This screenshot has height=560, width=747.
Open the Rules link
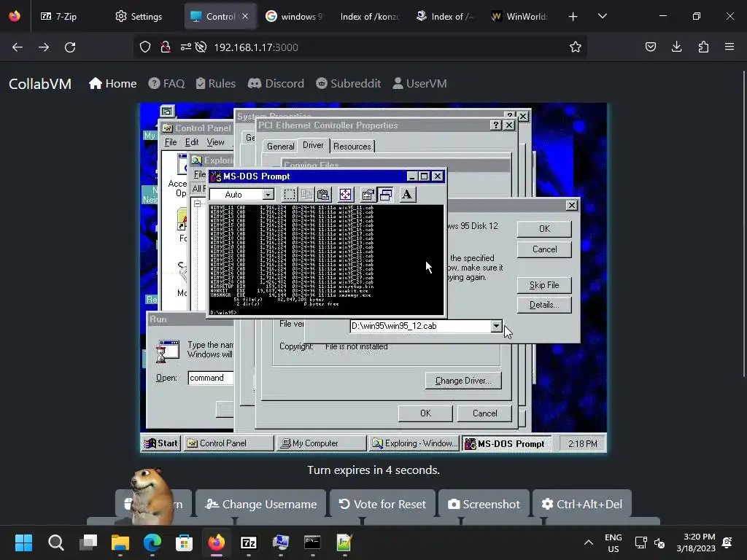tap(216, 83)
